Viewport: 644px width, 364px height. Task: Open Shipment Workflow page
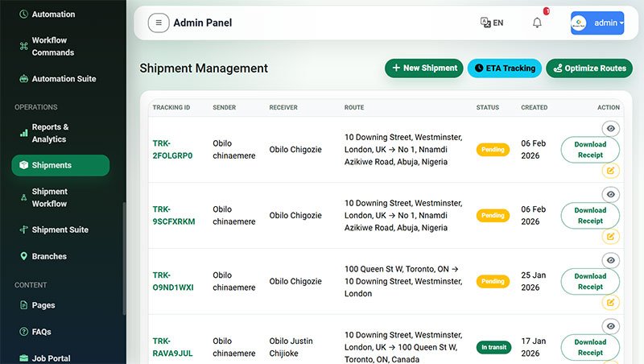[60, 197]
